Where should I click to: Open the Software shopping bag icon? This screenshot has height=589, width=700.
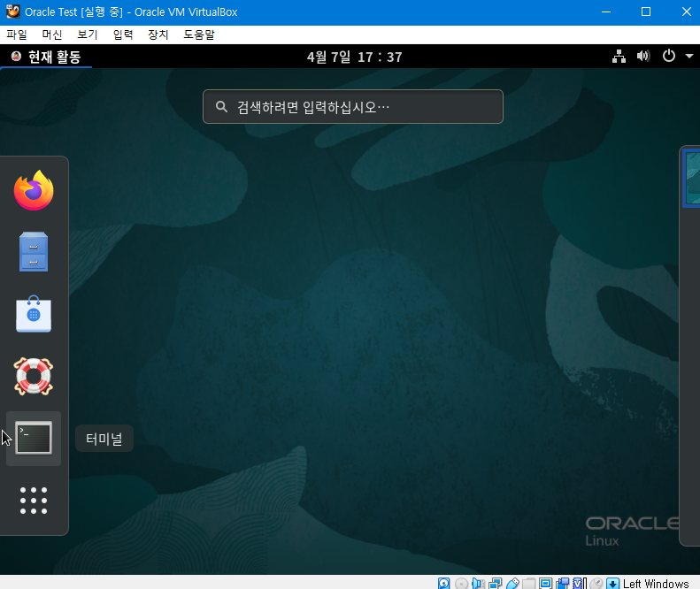pos(34,314)
